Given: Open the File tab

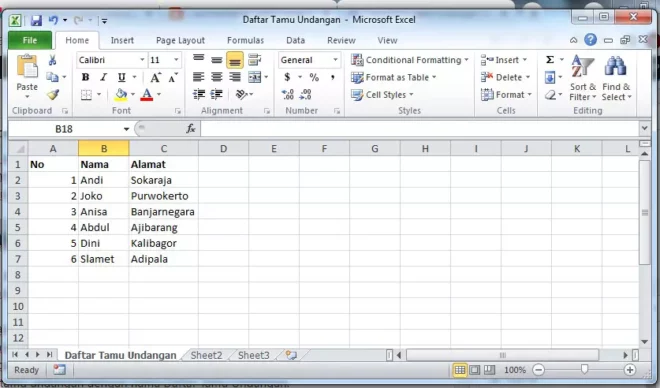Looking at the screenshot, I should click(x=30, y=40).
